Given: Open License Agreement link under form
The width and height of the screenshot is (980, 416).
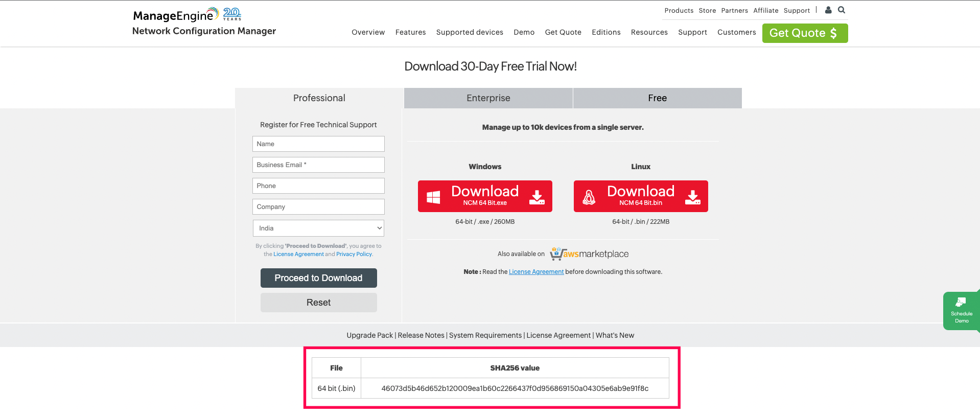Looking at the screenshot, I should point(298,254).
